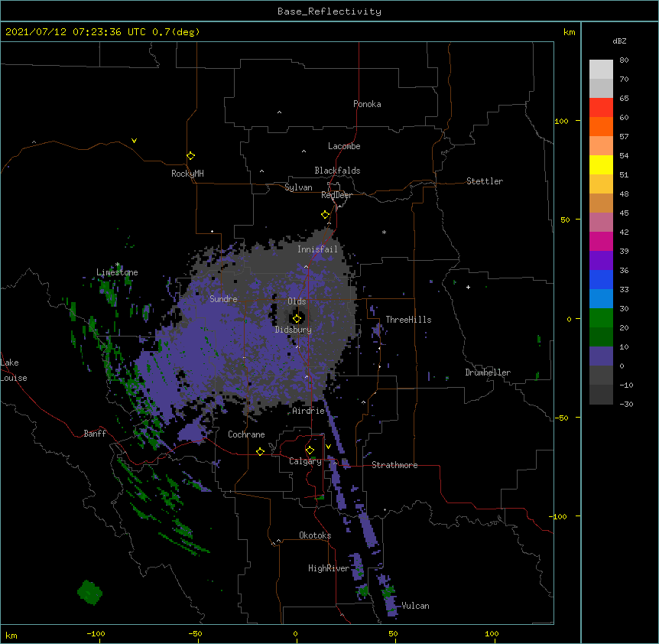Click the yellow V marker northwest of RockyMH
The width and height of the screenshot is (659, 644).
click(x=134, y=141)
